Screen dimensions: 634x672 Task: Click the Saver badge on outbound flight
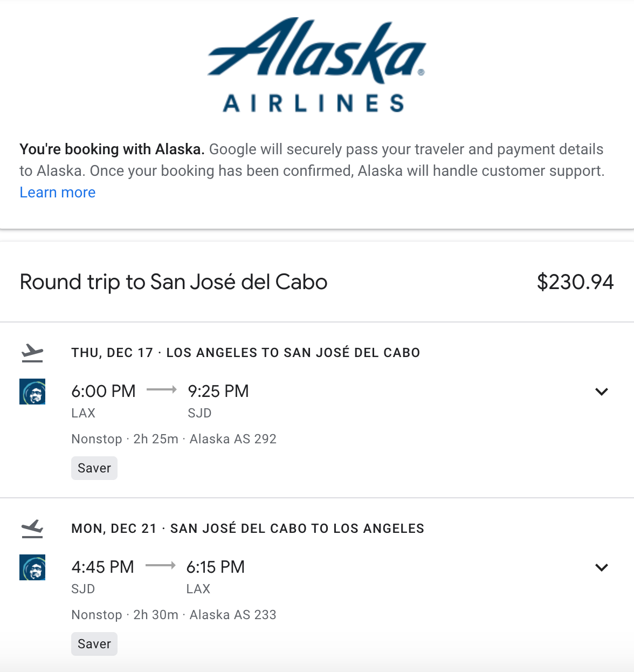[x=94, y=468]
